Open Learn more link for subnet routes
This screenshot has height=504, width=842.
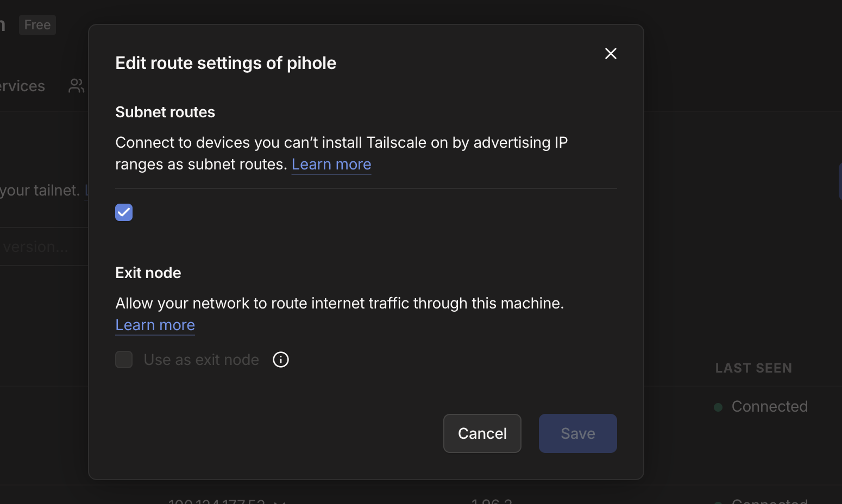tap(331, 164)
